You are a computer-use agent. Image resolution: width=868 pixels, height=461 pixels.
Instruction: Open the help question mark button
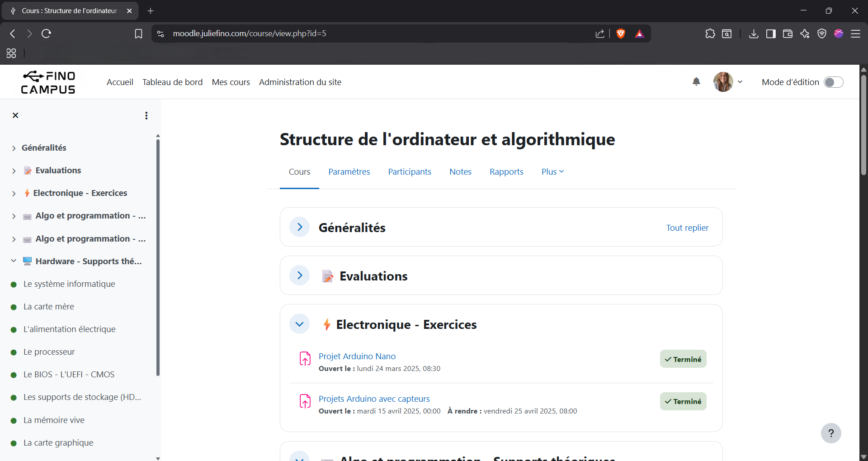coord(831,433)
